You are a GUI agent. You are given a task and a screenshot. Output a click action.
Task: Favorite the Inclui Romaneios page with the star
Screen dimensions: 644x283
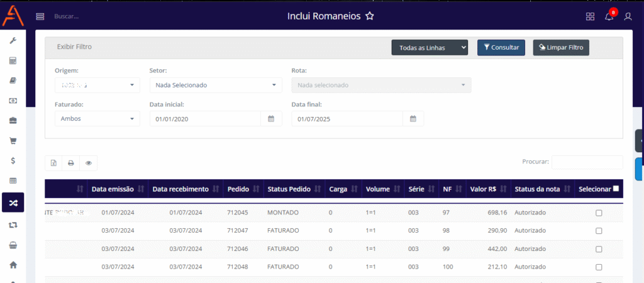(x=370, y=16)
